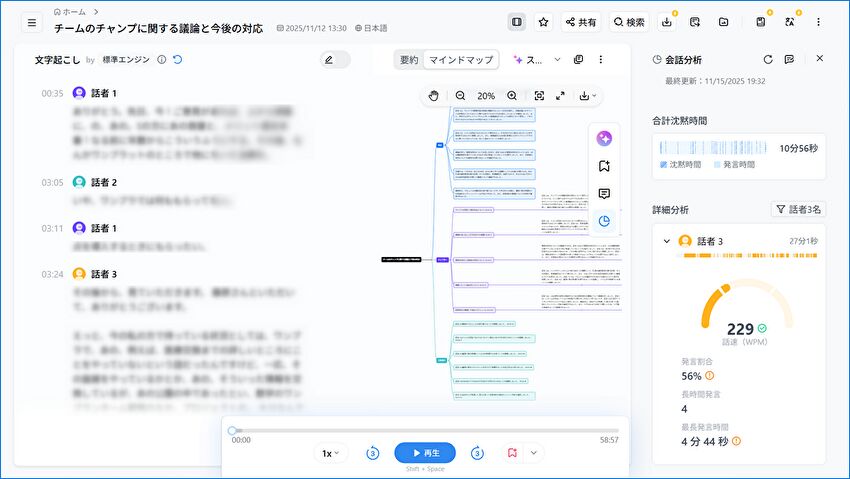Toggle the split layout view button
This screenshot has height=479, width=850.
click(516, 22)
